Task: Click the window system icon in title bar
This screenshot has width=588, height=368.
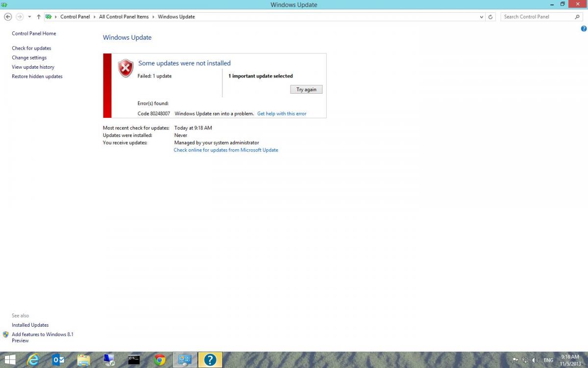Action: pos(4,4)
